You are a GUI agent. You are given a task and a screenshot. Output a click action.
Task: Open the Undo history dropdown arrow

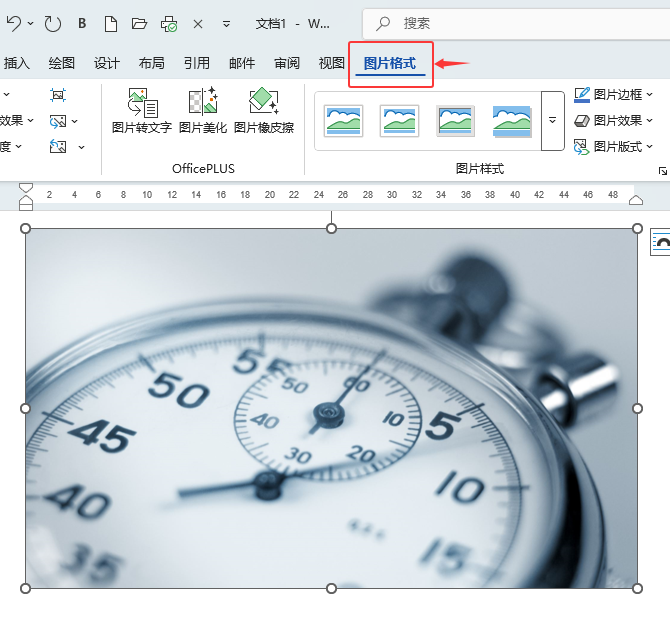click(30, 24)
